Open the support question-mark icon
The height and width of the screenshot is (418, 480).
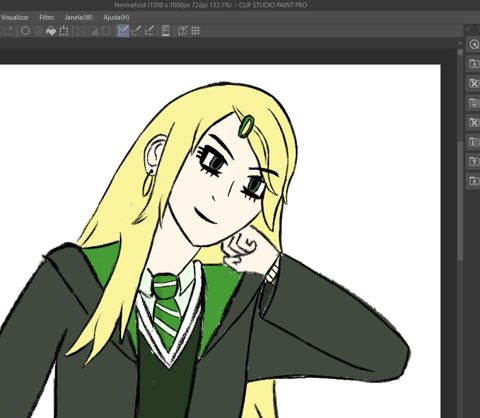pyautogui.click(x=182, y=31)
